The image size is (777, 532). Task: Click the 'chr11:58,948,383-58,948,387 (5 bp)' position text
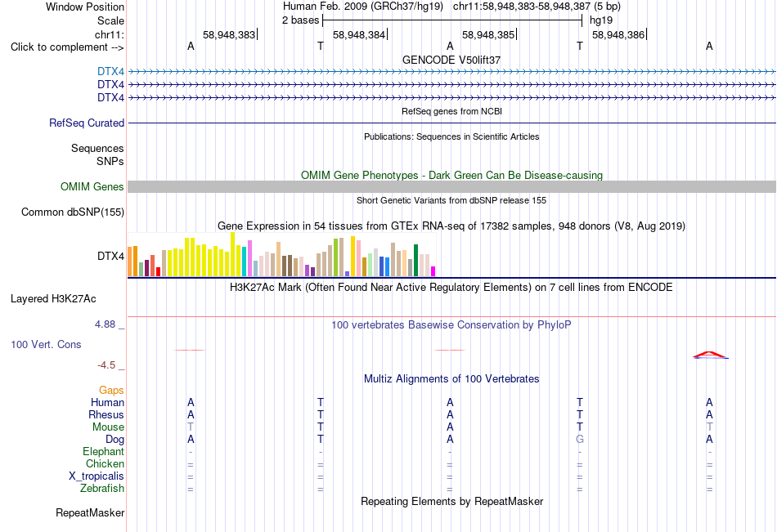coord(537,7)
